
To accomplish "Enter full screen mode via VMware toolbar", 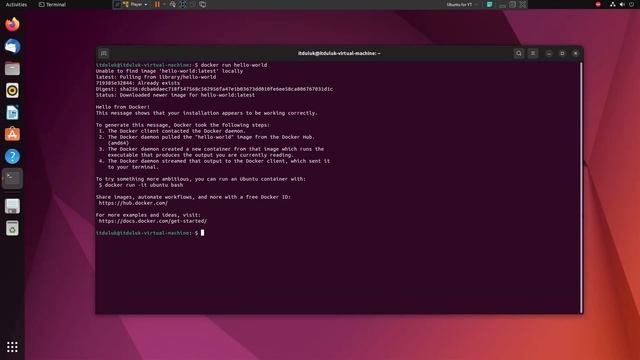I will 183,4.
